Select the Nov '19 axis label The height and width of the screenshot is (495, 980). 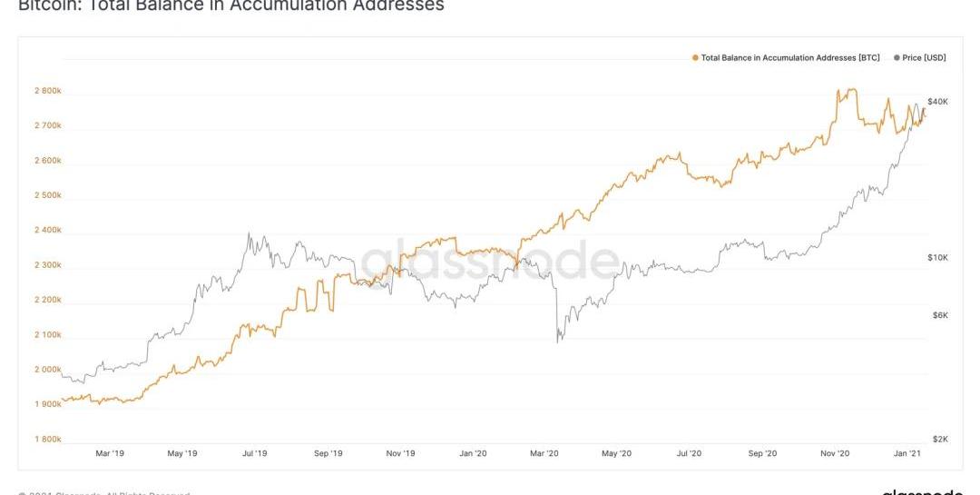click(400, 453)
